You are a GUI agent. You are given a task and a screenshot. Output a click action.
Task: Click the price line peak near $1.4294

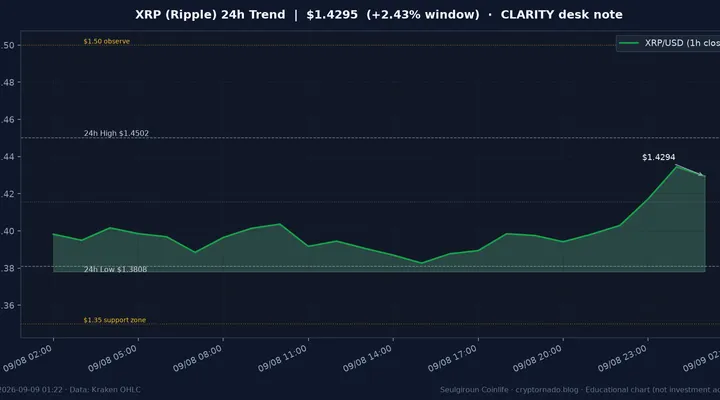pos(676,167)
